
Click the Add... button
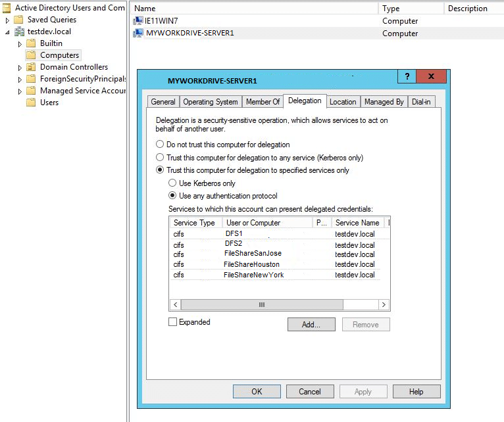click(x=311, y=325)
